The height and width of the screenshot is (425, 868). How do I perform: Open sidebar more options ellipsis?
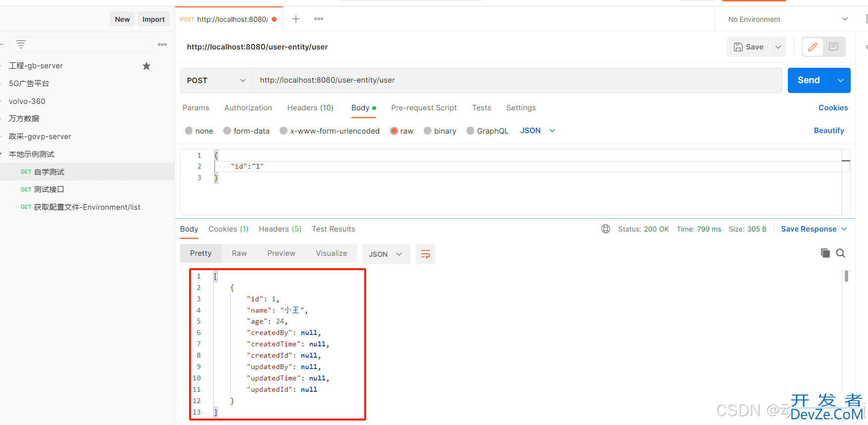tap(162, 45)
